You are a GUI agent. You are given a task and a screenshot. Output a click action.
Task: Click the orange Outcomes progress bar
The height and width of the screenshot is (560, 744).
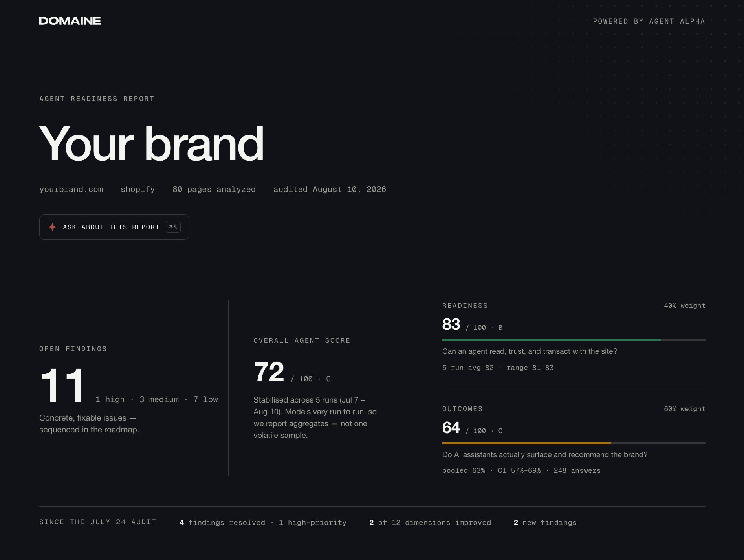click(526, 443)
